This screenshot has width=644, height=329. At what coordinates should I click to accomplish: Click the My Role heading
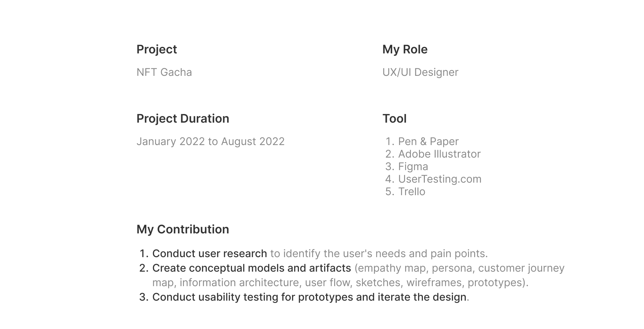pyautogui.click(x=405, y=49)
